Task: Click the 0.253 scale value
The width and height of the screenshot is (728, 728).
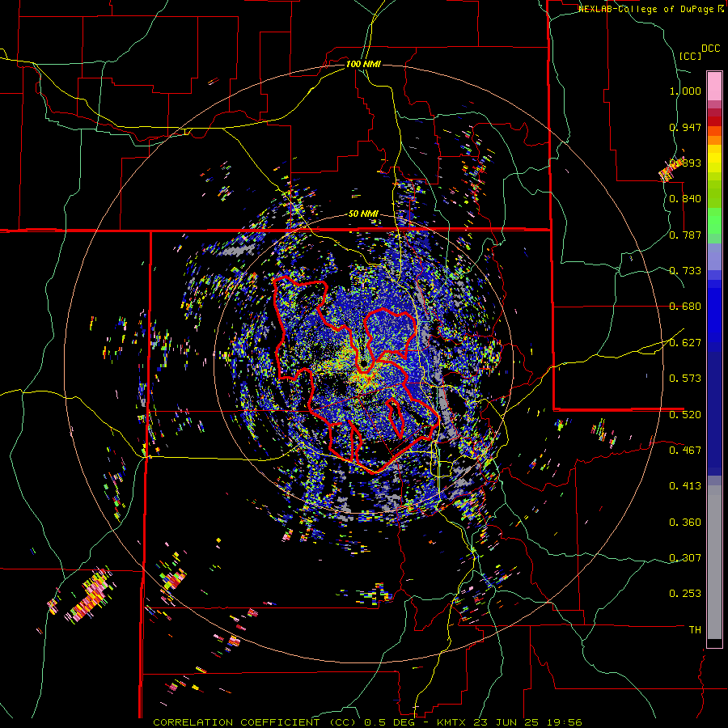Action: tap(685, 594)
